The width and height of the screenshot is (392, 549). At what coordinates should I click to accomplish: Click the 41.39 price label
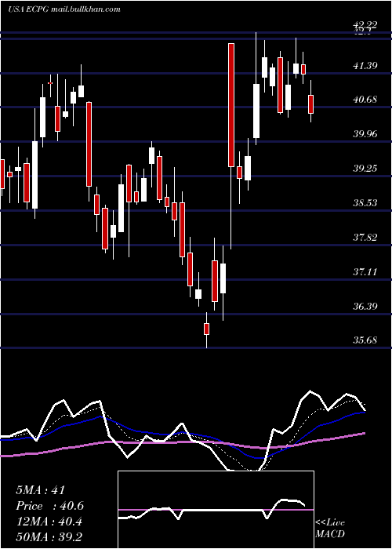[x=365, y=65]
